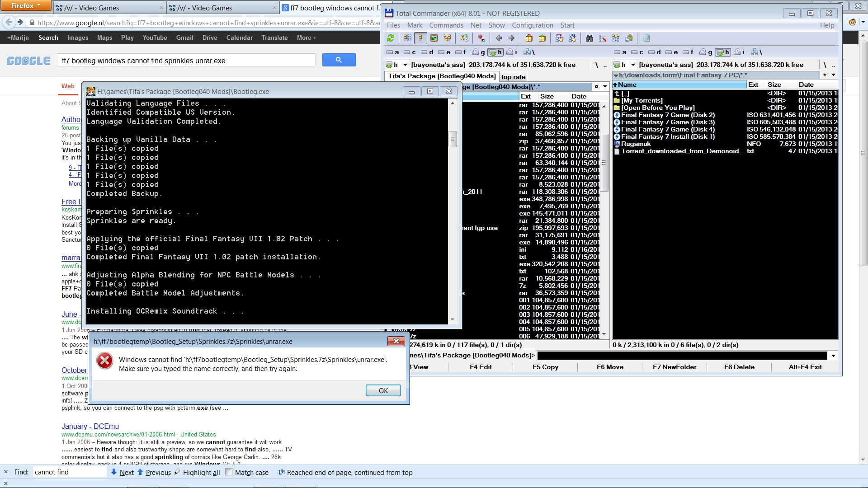This screenshot has width=868, height=488.
Task: Open the January - DCEmu search result link
Action: coord(90,426)
